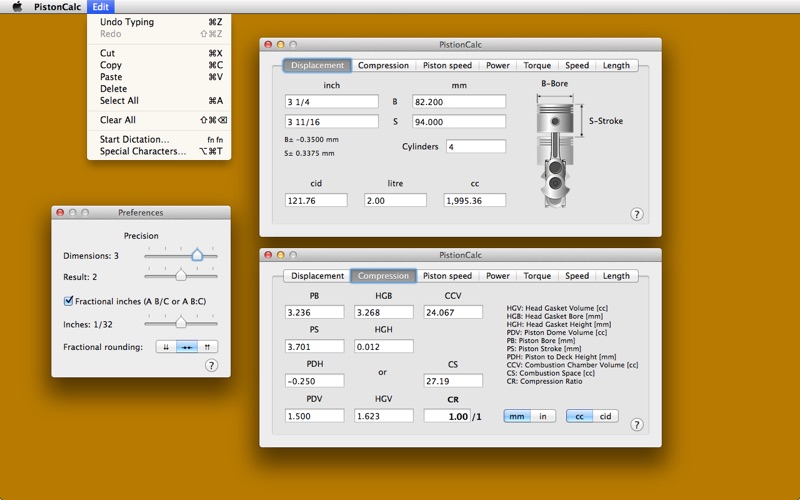Choose Start Dictation from the Edit menu
This screenshot has width=800, height=500.
(159, 139)
